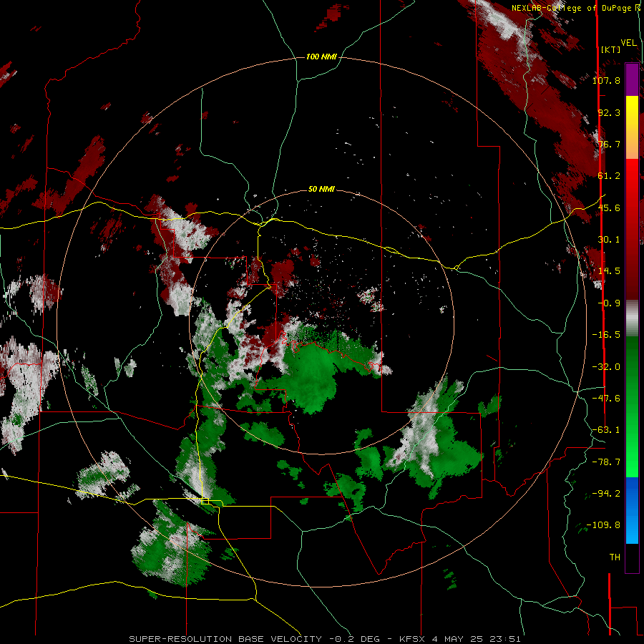Select the -47.6 value on velocity scale
This screenshot has width=644, height=644.
tap(606, 399)
